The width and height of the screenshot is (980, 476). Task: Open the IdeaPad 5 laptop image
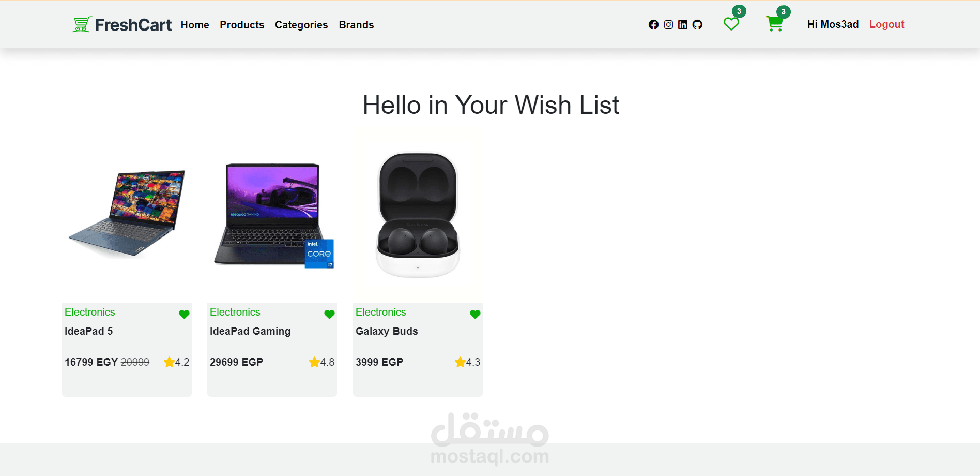127,213
